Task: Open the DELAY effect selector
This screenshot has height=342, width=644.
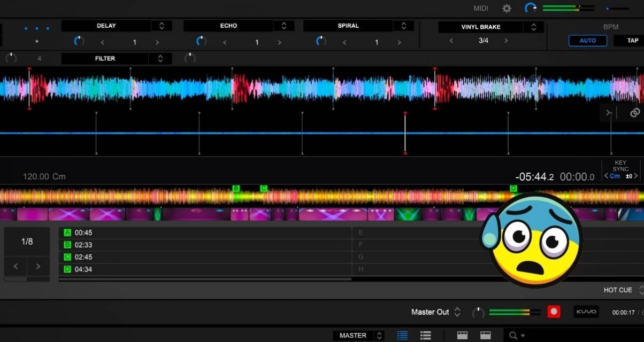Action: 162,25
